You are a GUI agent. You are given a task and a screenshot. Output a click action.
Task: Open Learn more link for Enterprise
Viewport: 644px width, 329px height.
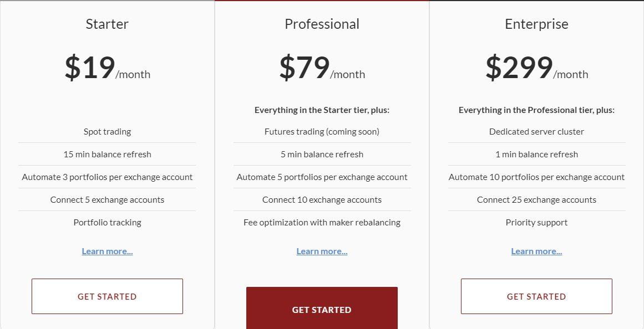point(536,251)
